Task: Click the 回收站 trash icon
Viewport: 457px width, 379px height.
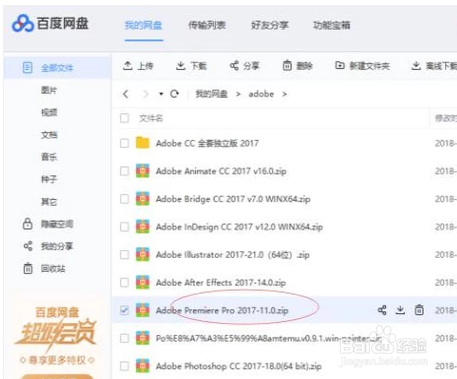Action: 28,268
